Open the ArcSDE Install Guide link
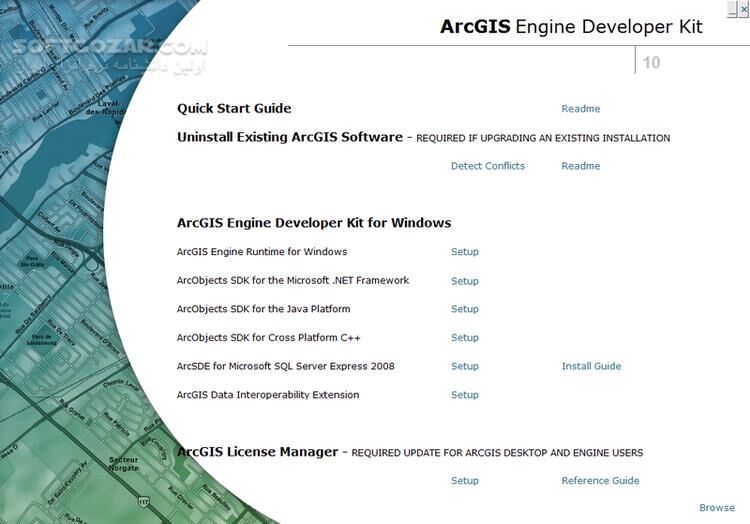The width and height of the screenshot is (750, 524). point(591,366)
